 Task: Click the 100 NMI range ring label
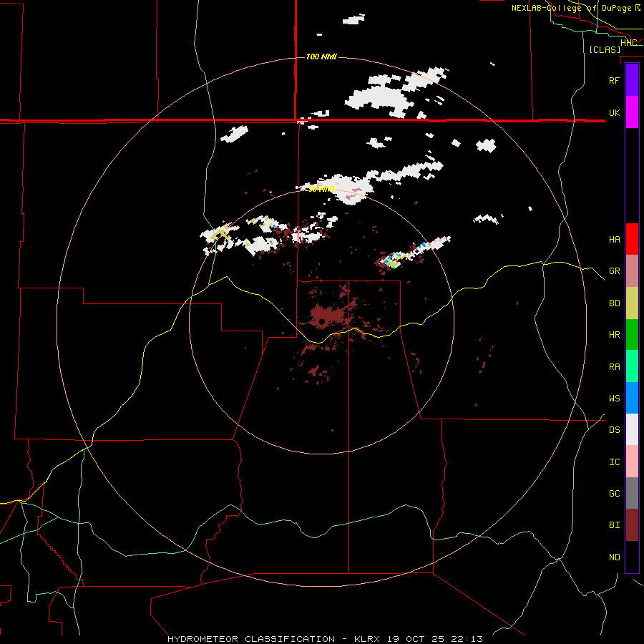coord(321,57)
